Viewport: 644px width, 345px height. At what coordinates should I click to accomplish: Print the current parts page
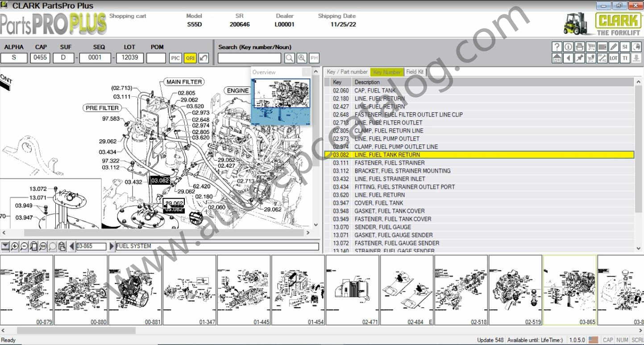579,47
